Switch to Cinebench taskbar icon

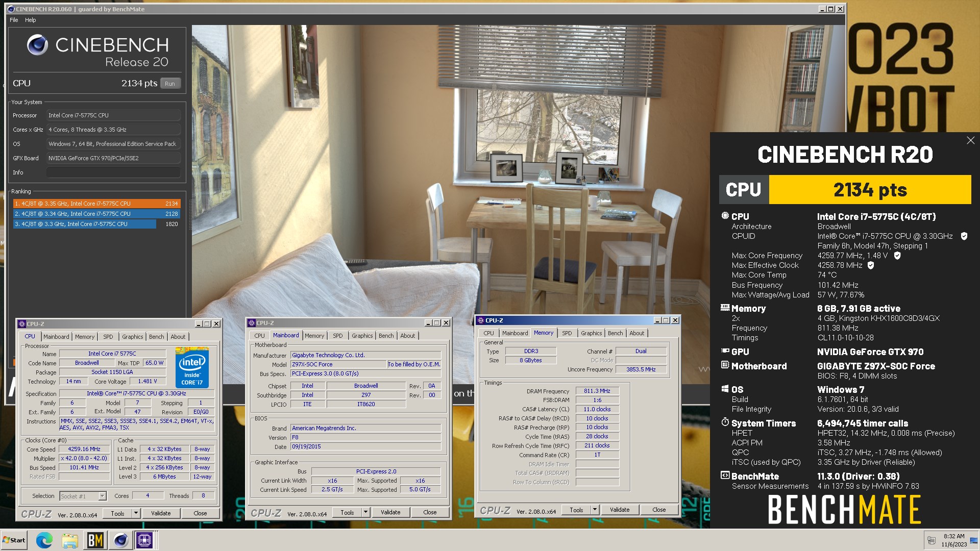[x=121, y=540]
